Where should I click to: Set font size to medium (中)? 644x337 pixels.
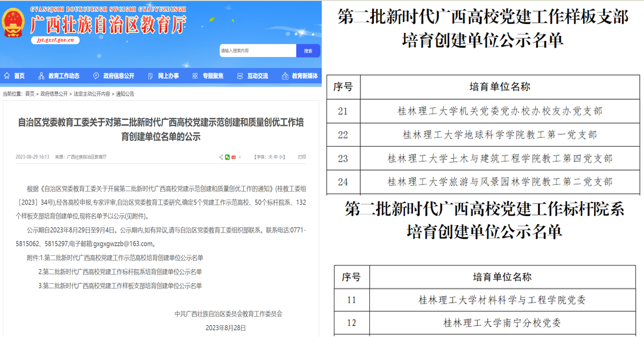[276, 157]
